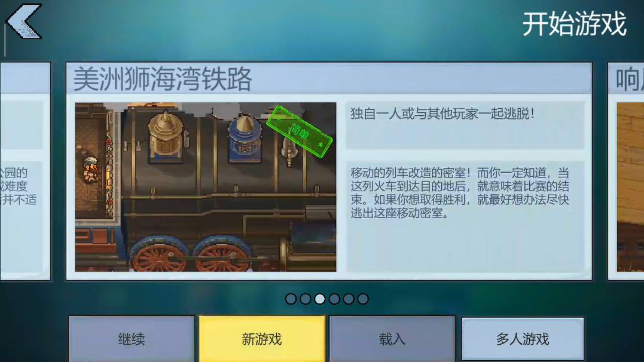Screen dimensions: 644x362
Task: Start a 新游戏 new game
Action: (x=262, y=339)
